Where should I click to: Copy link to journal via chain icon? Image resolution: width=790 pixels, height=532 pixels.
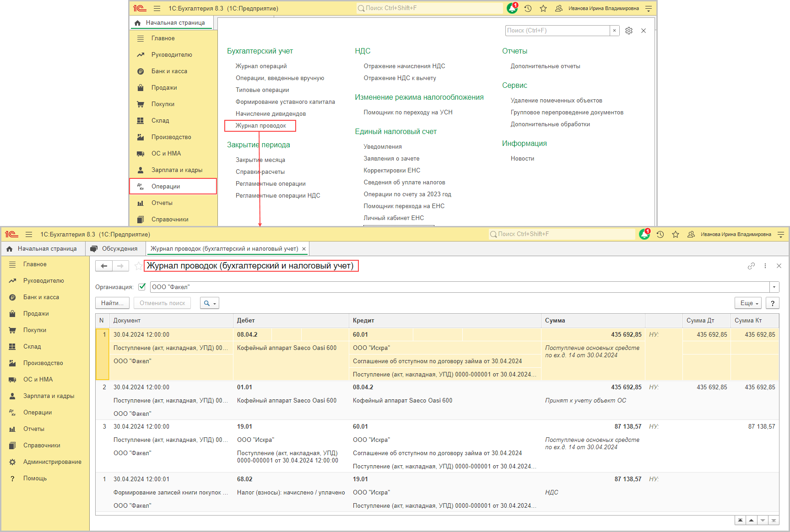click(x=751, y=266)
